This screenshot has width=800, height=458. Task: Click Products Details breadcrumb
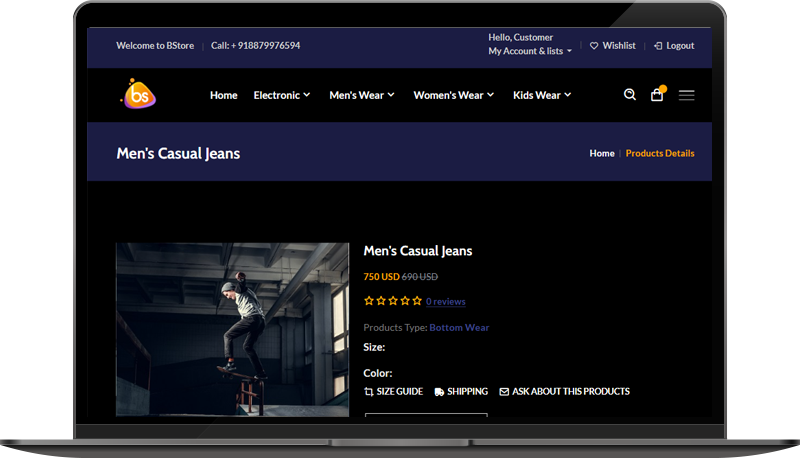coord(660,154)
